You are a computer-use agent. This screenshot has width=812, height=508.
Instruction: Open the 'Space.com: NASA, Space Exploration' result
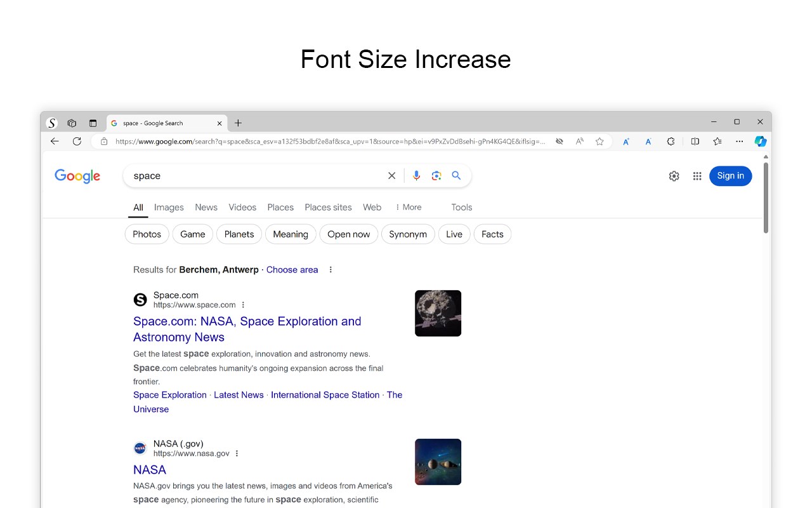(x=247, y=329)
